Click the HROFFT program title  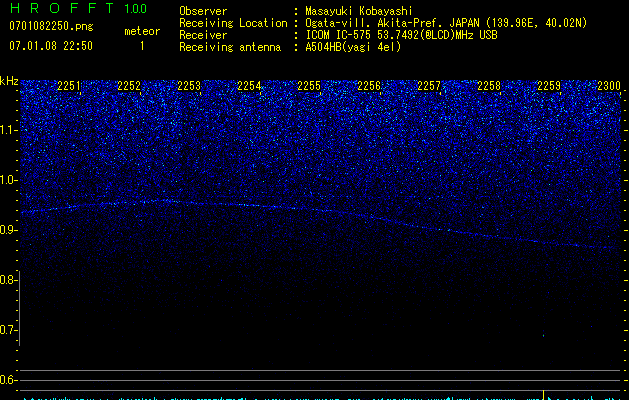[x=58, y=9]
